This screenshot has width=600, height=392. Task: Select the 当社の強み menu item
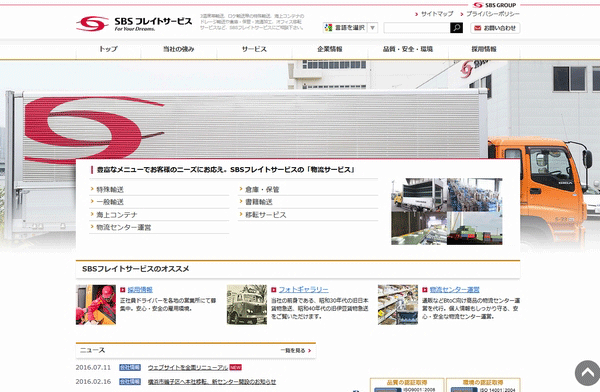click(179, 49)
